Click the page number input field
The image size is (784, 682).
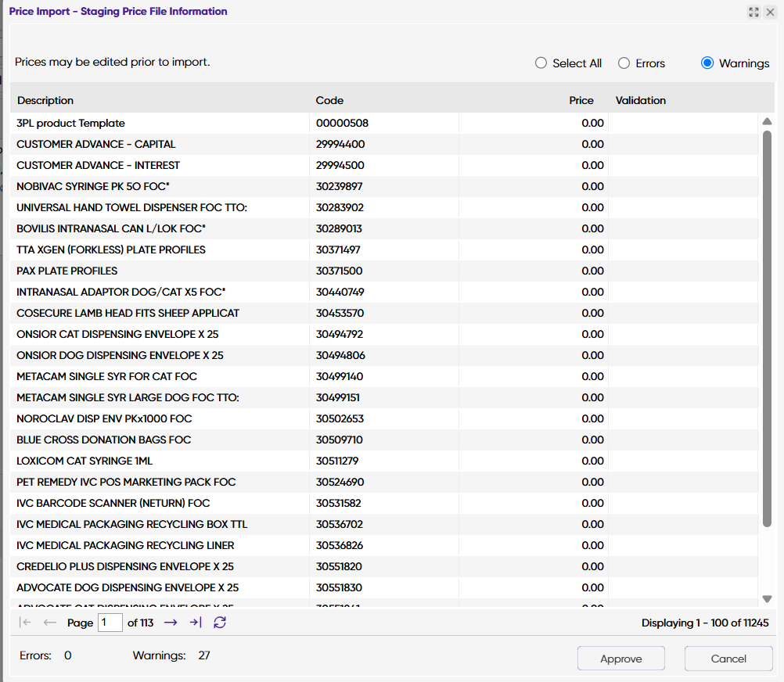[110, 623]
